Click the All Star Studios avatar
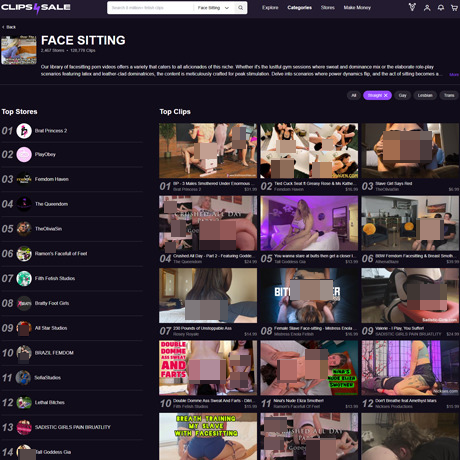 [24, 328]
